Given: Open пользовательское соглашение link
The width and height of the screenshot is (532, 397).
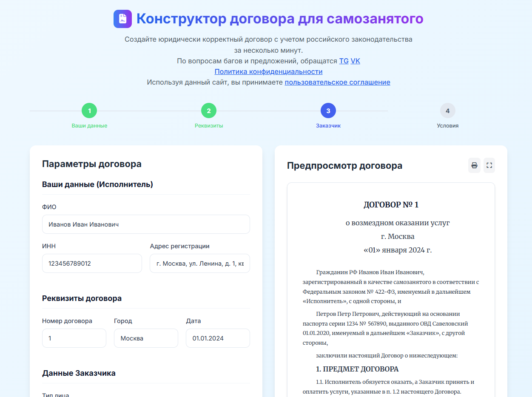Looking at the screenshot, I should coord(337,82).
